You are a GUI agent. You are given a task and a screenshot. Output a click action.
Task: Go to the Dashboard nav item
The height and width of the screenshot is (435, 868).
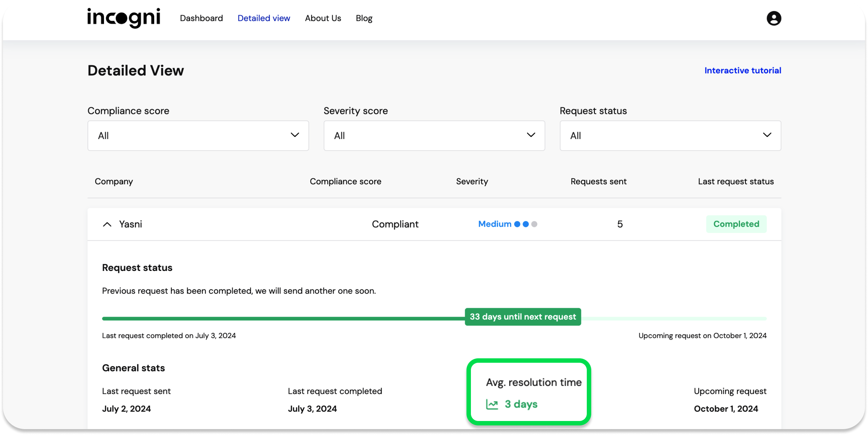(x=201, y=18)
